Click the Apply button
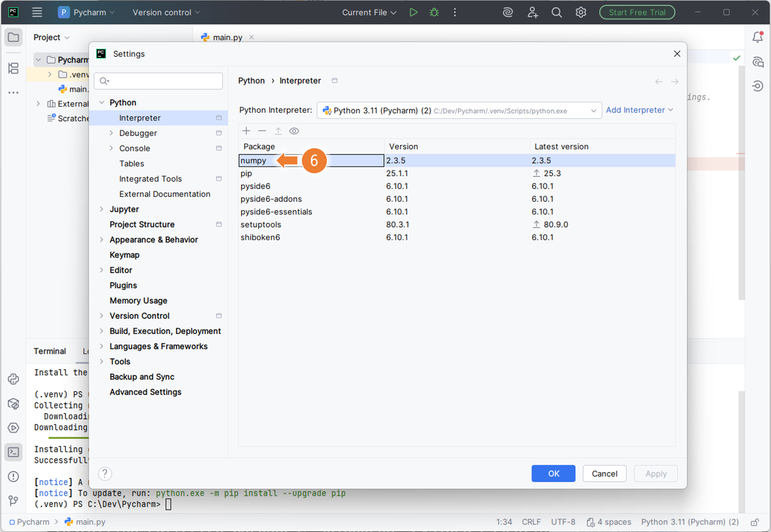The width and height of the screenshot is (771, 532). point(656,474)
